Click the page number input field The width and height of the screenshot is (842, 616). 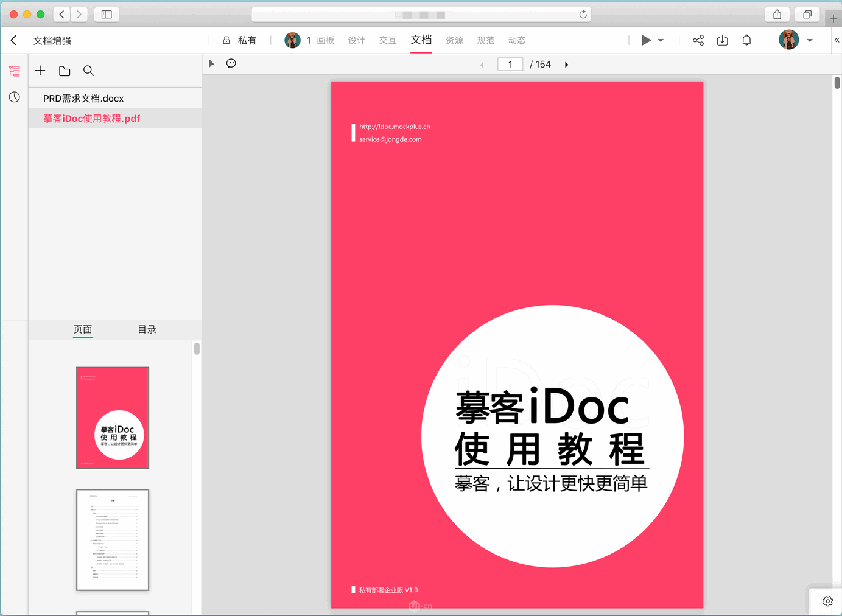tap(510, 65)
